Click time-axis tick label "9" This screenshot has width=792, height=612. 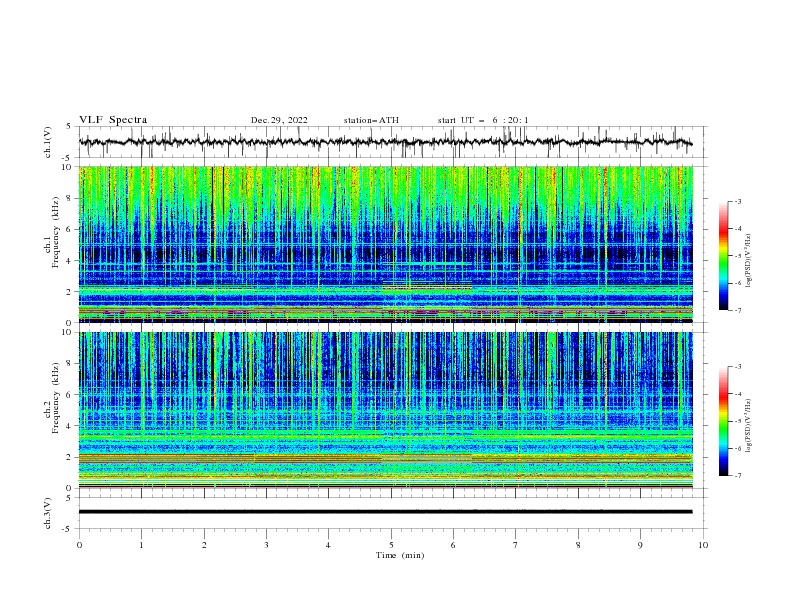coord(640,545)
